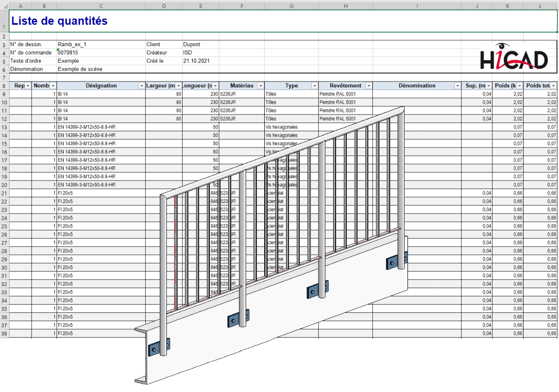The height and width of the screenshot is (392, 559).
Task: Open the Rep column filter dropdown
Action: pos(28,86)
